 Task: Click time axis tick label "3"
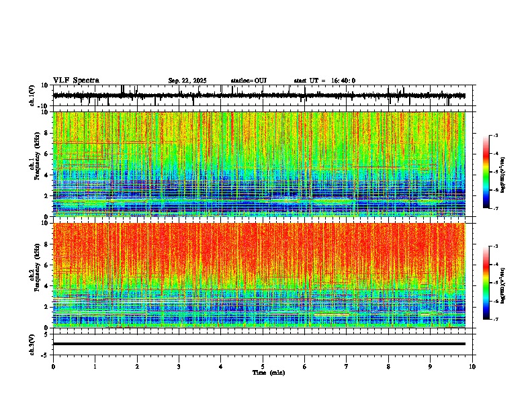pyautogui.click(x=179, y=367)
